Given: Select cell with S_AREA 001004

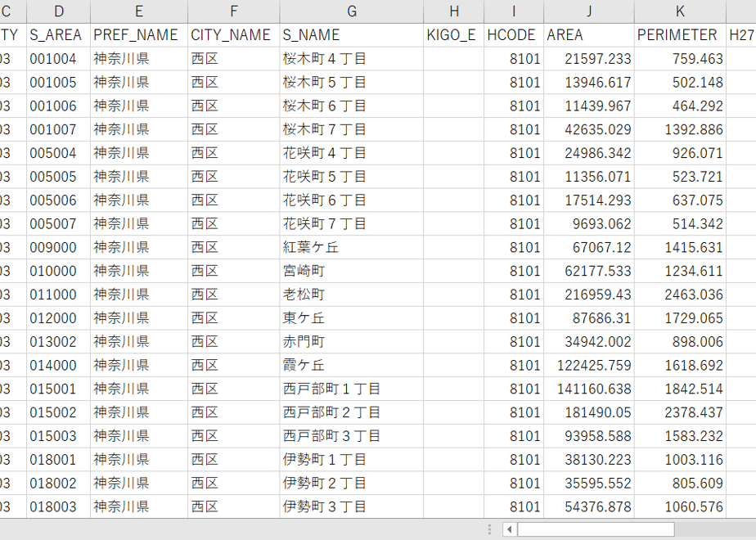Looking at the screenshot, I should click(x=58, y=59).
